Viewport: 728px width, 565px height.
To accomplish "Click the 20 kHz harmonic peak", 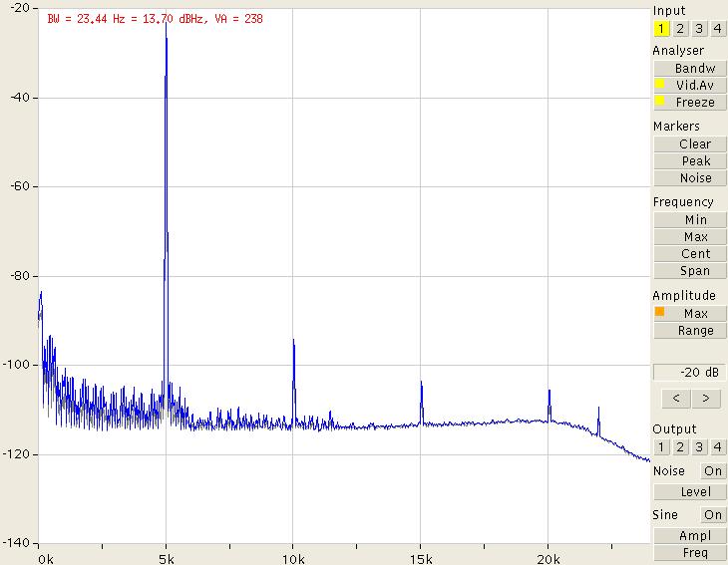I will click(x=549, y=393).
